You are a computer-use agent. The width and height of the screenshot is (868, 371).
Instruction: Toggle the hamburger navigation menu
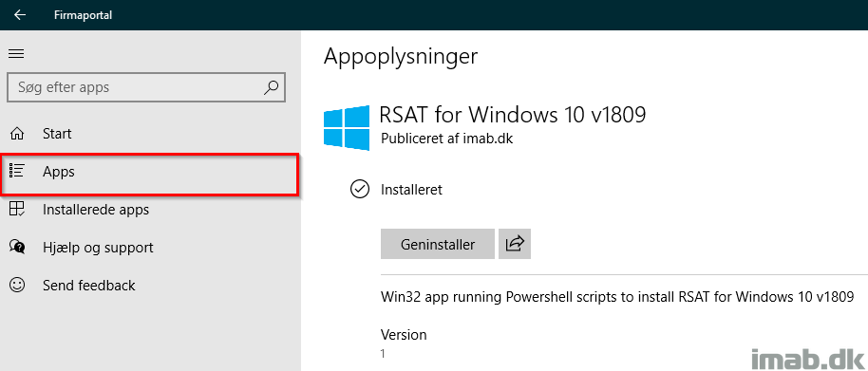click(16, 53)
